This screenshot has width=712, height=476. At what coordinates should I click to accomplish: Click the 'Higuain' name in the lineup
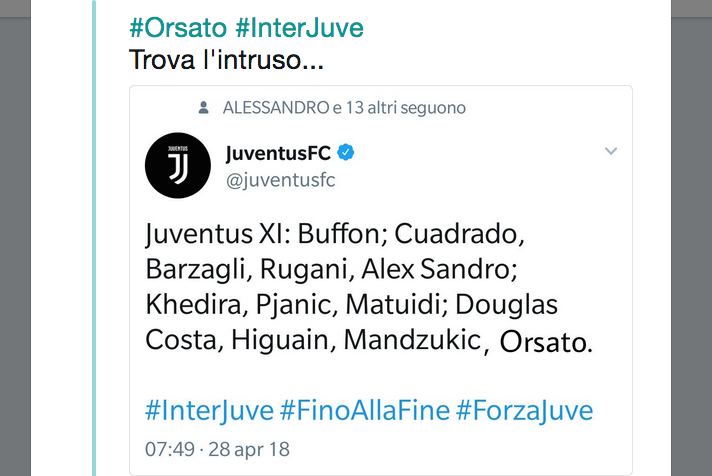(283, 340)
